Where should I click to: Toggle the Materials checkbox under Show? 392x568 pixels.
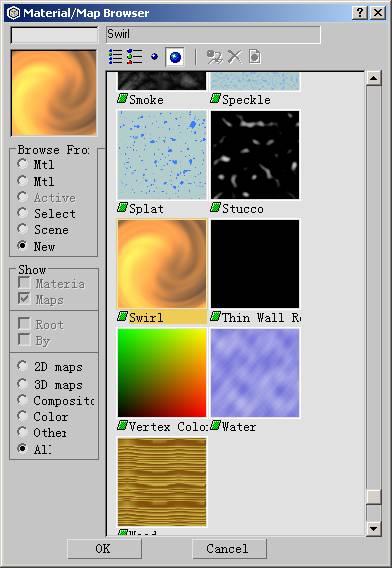(x=24, y=283)
